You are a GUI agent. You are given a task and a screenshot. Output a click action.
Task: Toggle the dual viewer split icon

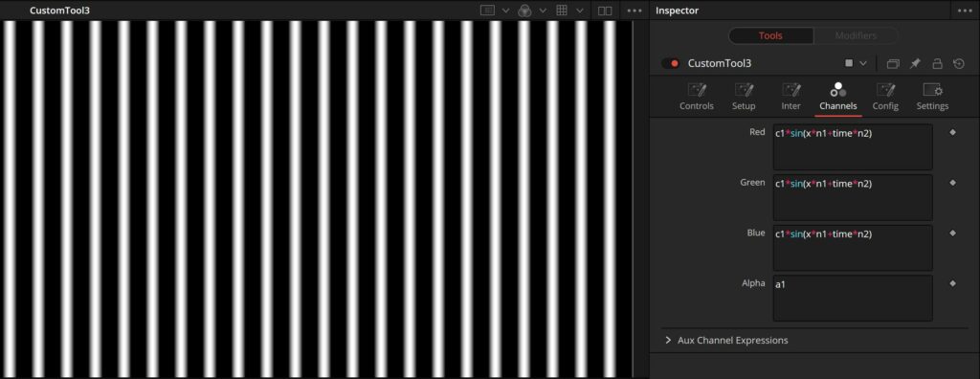click(605, 10)
